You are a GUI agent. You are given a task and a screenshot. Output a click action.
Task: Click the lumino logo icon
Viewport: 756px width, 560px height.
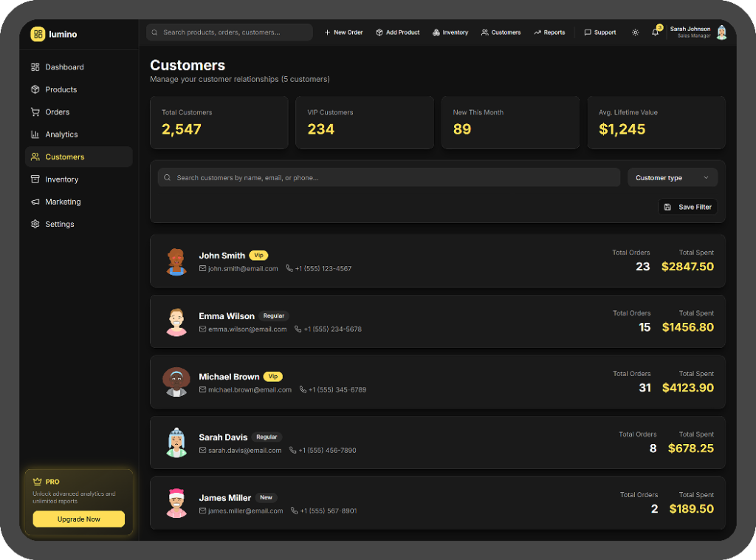[x=38, y=34]
